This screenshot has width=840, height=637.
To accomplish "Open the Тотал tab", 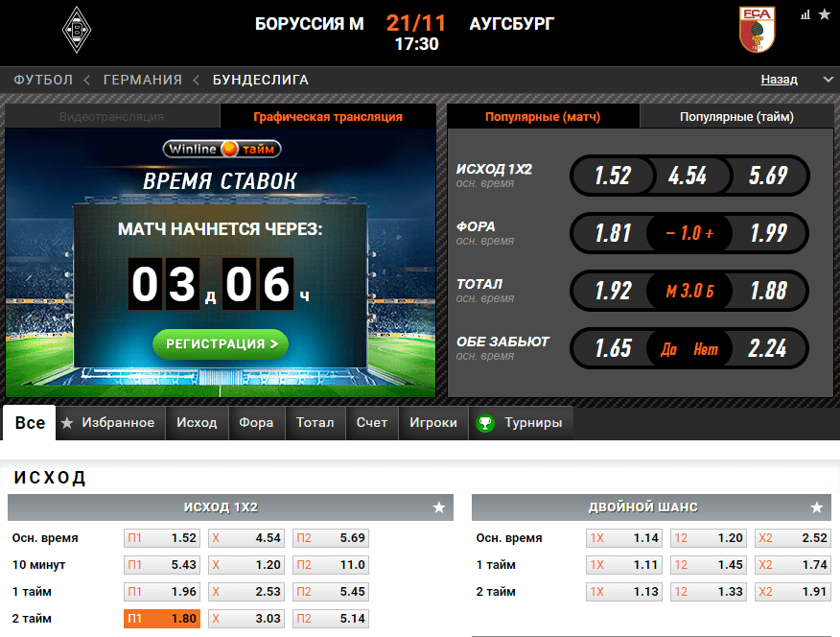I will tap(315, 423).
